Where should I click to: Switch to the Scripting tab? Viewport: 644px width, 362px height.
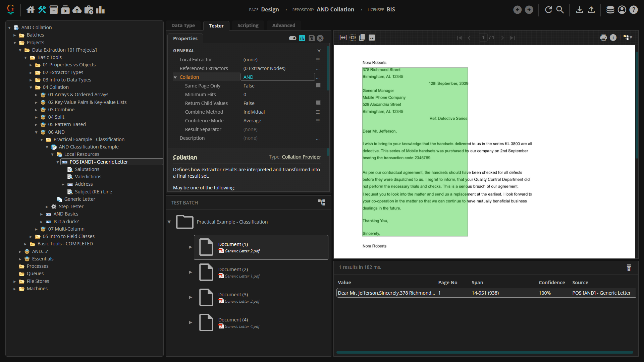[x=248, y=25]
